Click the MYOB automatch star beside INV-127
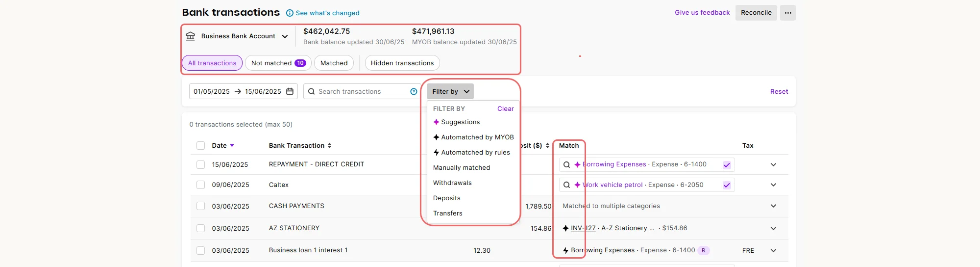 pos(565,228)
